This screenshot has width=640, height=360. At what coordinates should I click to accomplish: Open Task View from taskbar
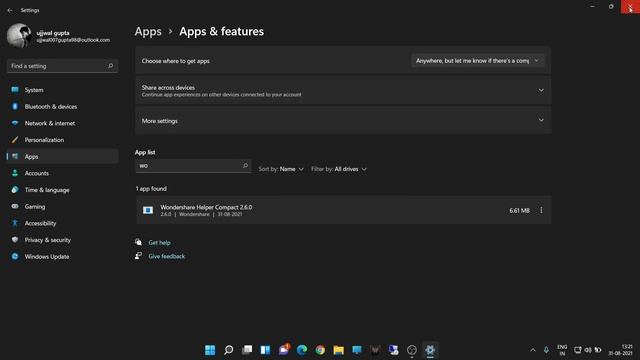[247, 350]
